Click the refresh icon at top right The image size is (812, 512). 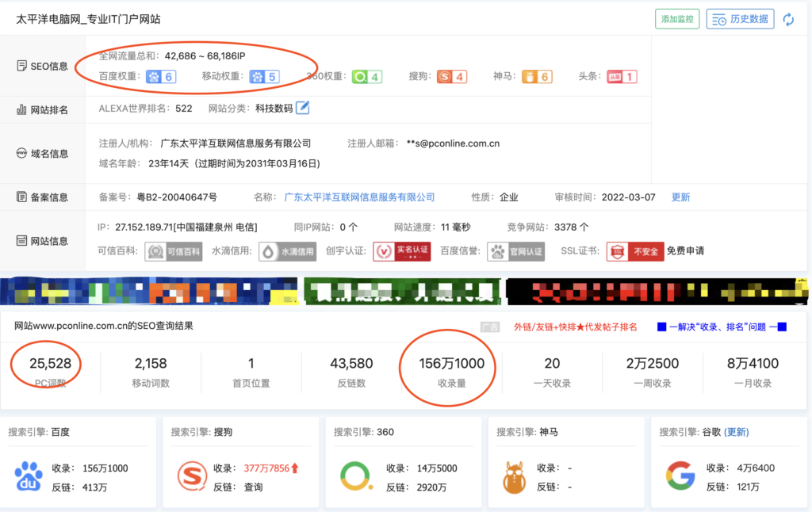coord(788,20)
